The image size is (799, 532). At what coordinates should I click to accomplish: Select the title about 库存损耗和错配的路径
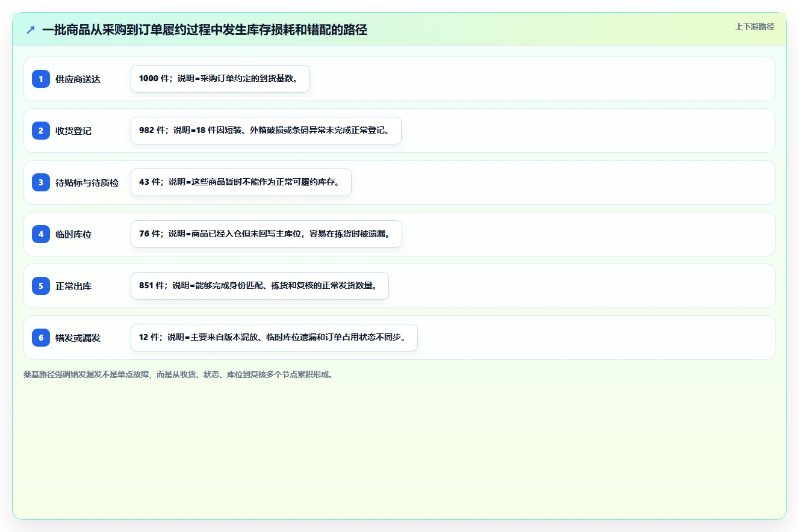click(205, 29)
